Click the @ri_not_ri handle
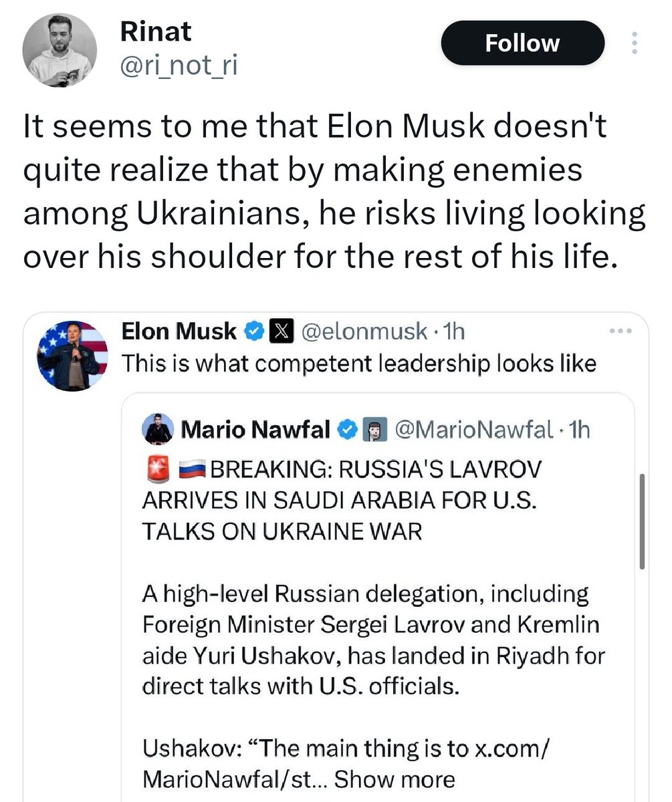The image size is (672, 802). point(178,65)
